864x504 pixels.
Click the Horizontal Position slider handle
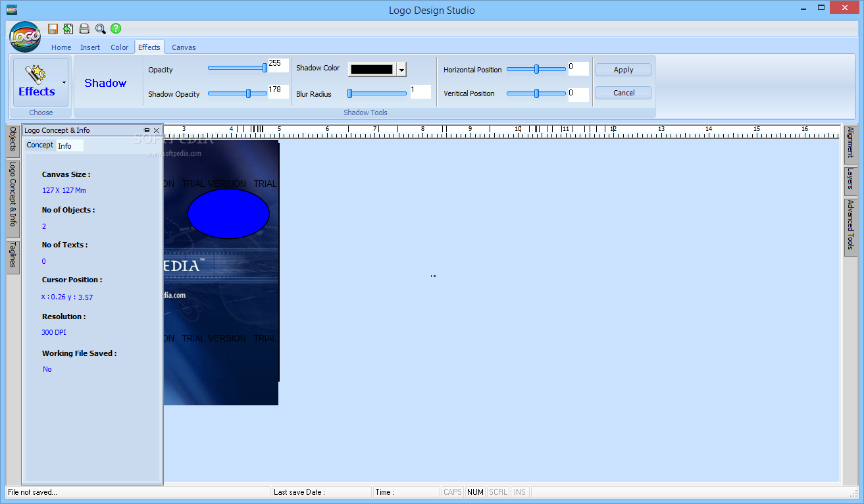pos(537,68)
